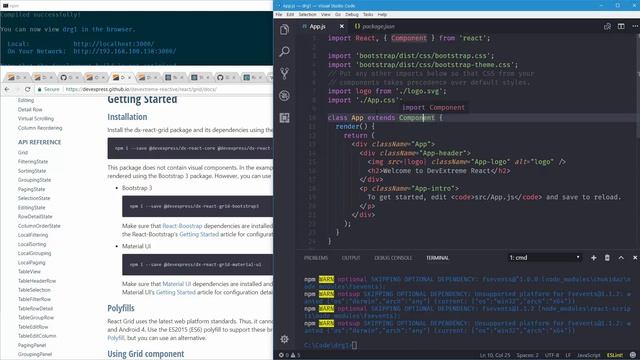This screenshot has height=360, width=640.
Task: Click ESLint status bar item
Action: pos(615,355)
